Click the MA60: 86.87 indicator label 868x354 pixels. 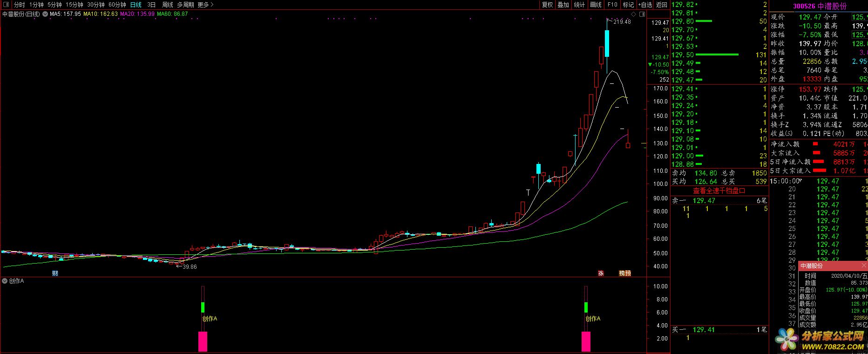pyautogui.click(x=172, y=14)
